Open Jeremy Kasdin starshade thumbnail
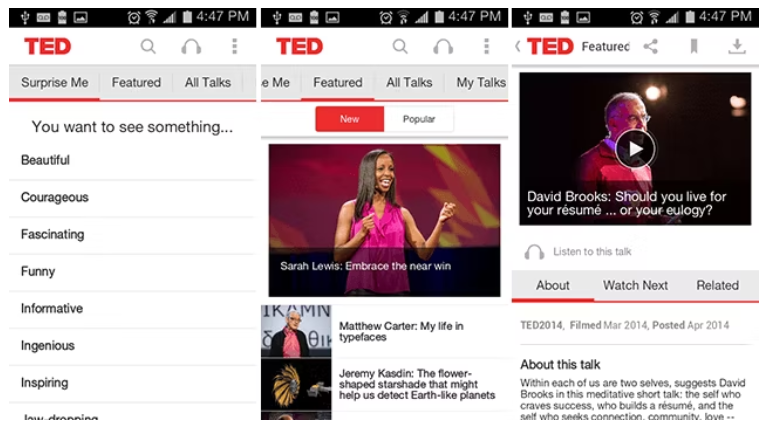The width and height of the screenshot is (771, 434). click(296, 384)
